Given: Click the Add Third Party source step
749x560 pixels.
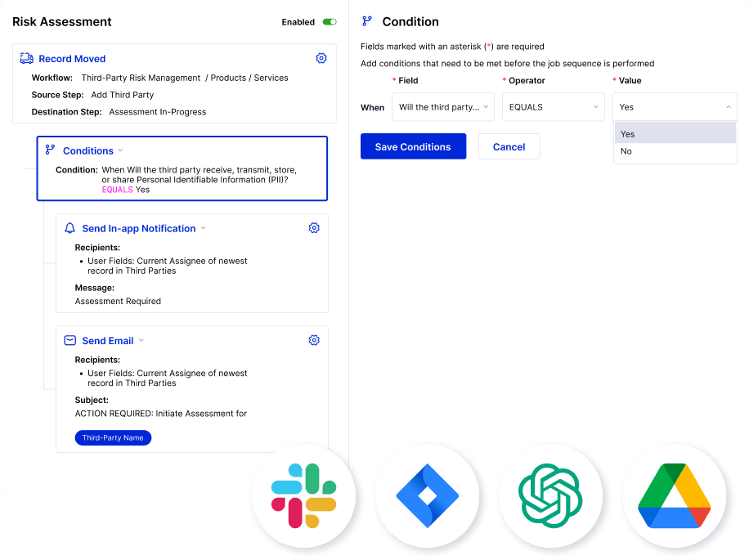Looking at the screenshot, I should click(123, 95).
